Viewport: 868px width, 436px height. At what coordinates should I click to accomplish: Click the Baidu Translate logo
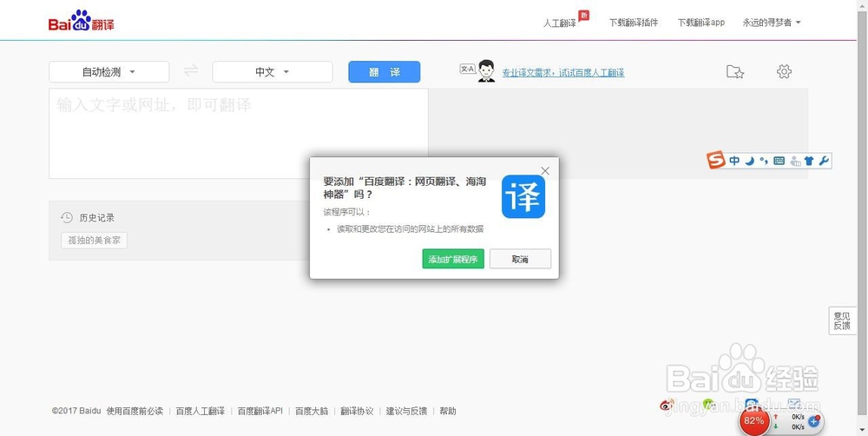click(81, 21)
